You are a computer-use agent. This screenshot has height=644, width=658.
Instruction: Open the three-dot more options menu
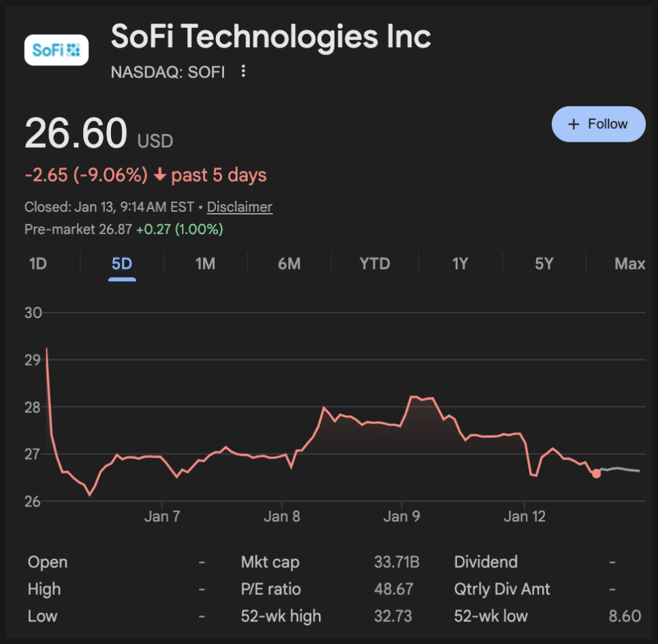[x=243, y=71]
